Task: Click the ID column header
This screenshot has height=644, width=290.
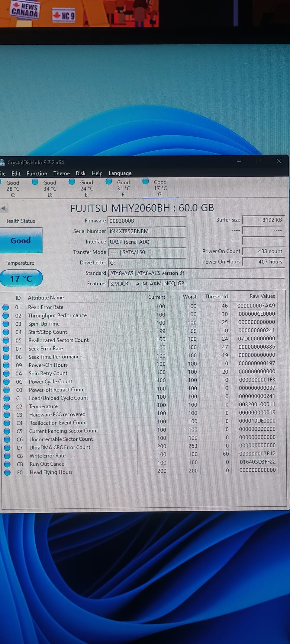Action: [18, 298]
